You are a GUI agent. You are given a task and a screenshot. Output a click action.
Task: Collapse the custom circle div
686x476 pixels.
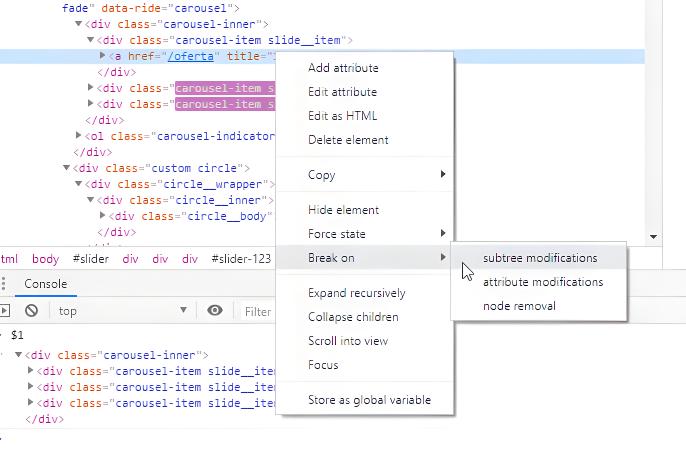pos(67,168)
